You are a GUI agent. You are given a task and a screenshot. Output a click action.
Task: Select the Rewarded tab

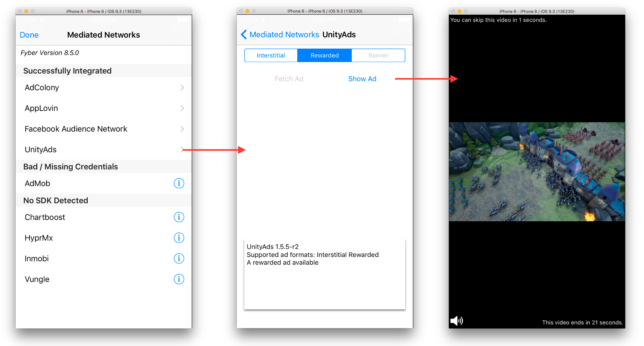(325, 55)
